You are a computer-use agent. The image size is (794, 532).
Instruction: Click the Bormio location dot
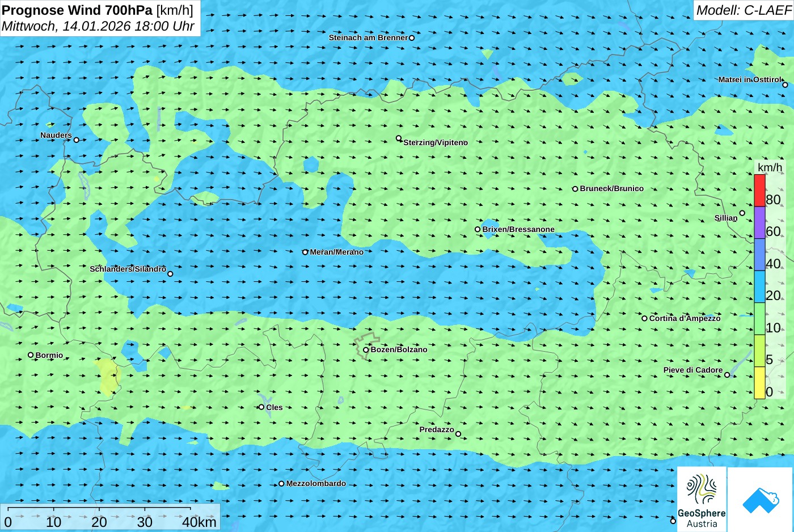pyautogui.click(x=31, y=355)
